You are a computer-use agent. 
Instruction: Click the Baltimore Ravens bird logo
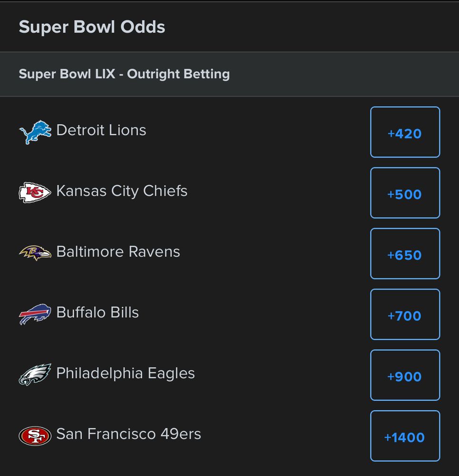tap(35, 253)
